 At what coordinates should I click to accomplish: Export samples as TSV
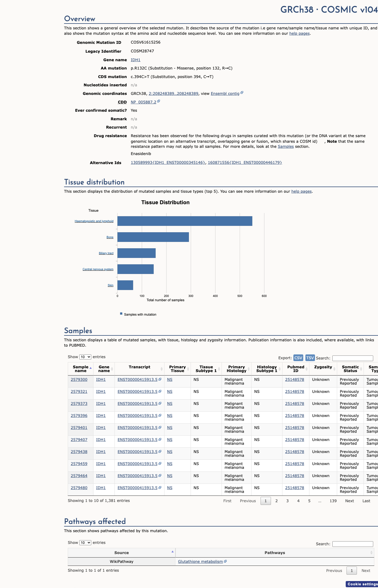[310, 358]
